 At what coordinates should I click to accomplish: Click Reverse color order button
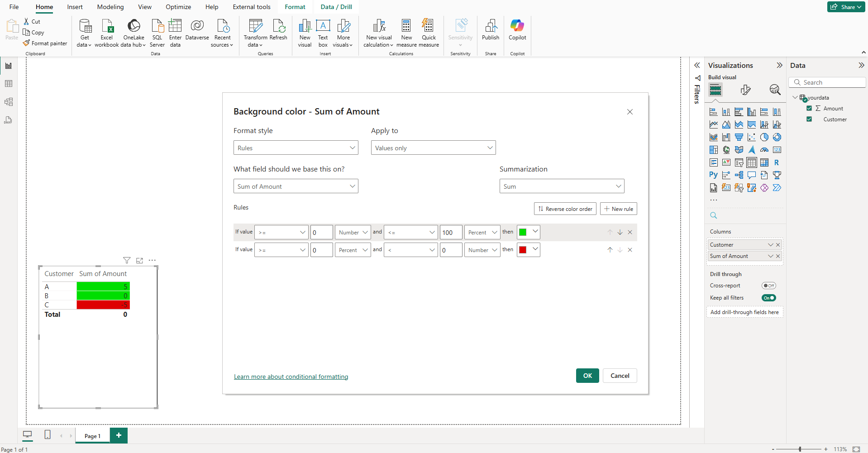click(x=565, y=209)
